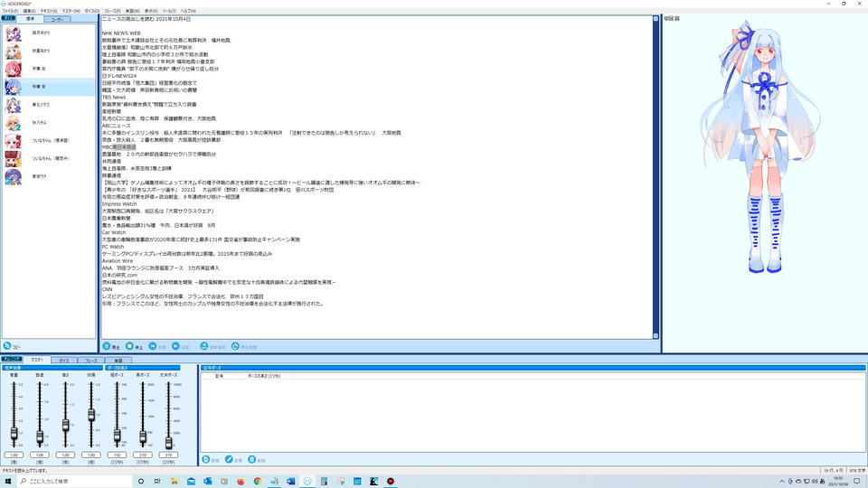Open the ファイル(F) menu
This screenshot has width=868, height=488.
pos(10,11)
